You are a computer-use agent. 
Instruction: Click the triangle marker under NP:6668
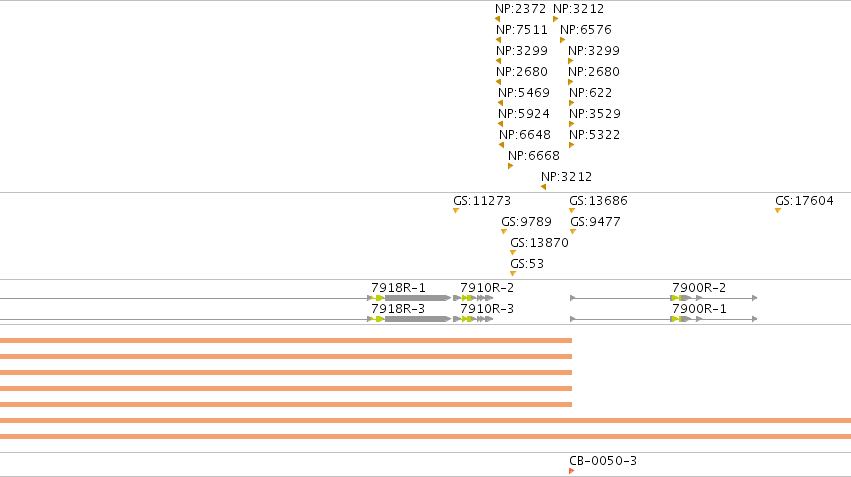(x=510, y=166)
